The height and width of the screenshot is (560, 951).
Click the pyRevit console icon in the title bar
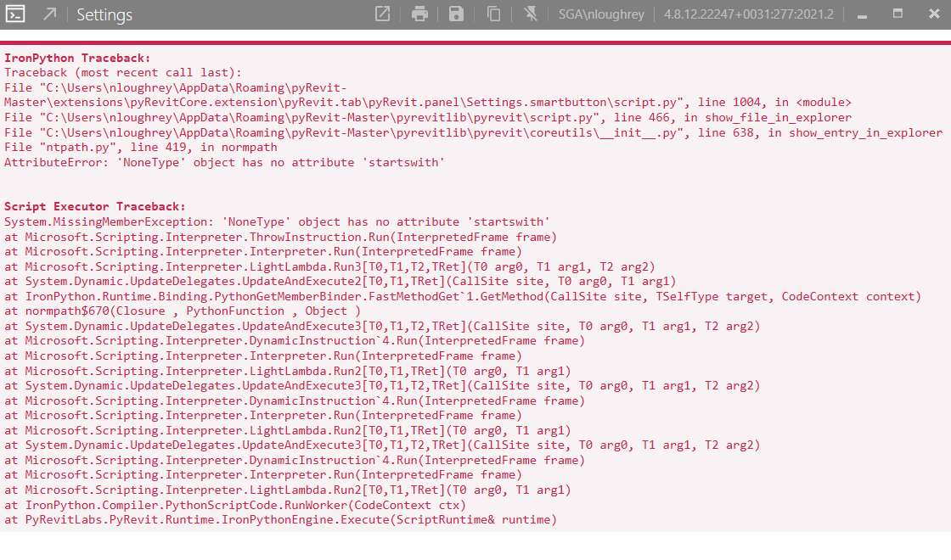[x=17, y=14]
